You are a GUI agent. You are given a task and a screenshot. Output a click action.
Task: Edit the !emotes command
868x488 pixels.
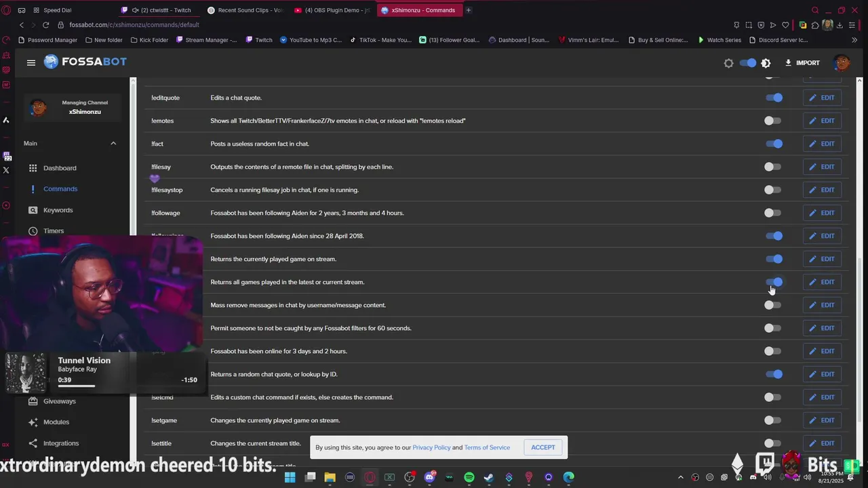coord(822,121)
